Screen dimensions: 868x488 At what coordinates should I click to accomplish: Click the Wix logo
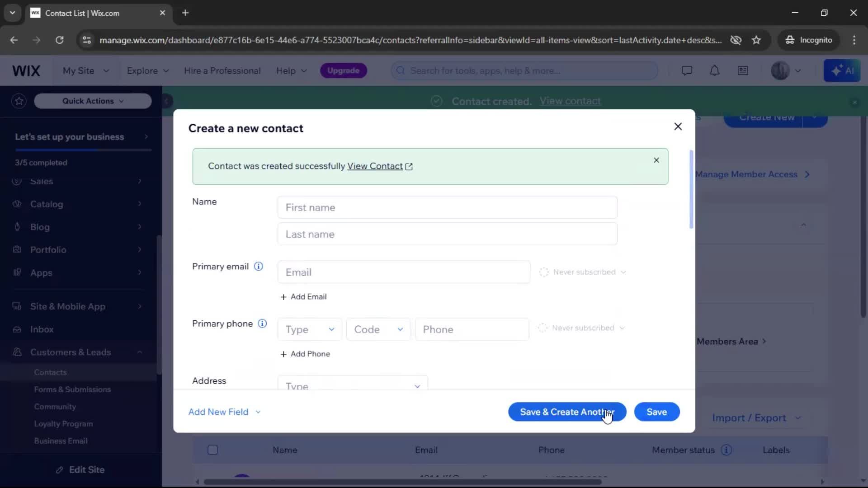[x=26, y=70]
